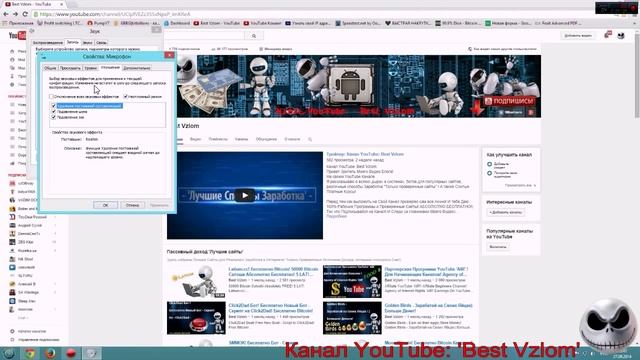Click Отмена in Microphone properties
Screen dimensions: 640x360
132,205
